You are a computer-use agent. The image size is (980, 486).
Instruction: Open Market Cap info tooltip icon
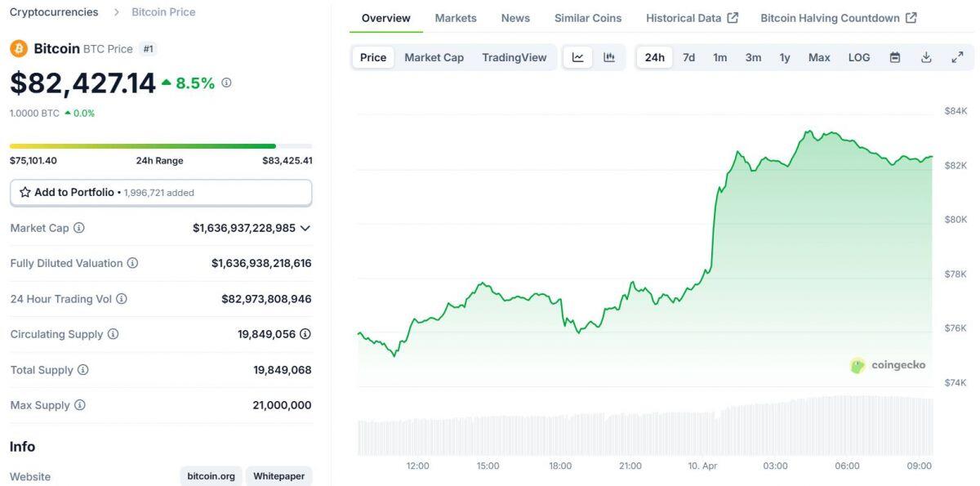click(x=79, y=228)
